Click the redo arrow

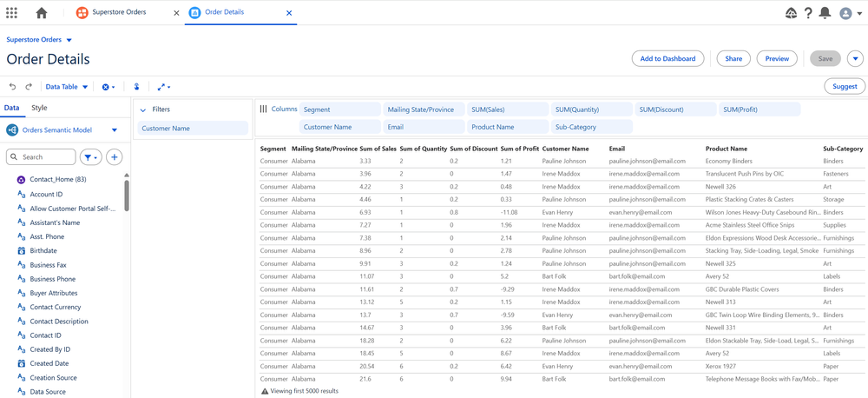click(29, 87)
